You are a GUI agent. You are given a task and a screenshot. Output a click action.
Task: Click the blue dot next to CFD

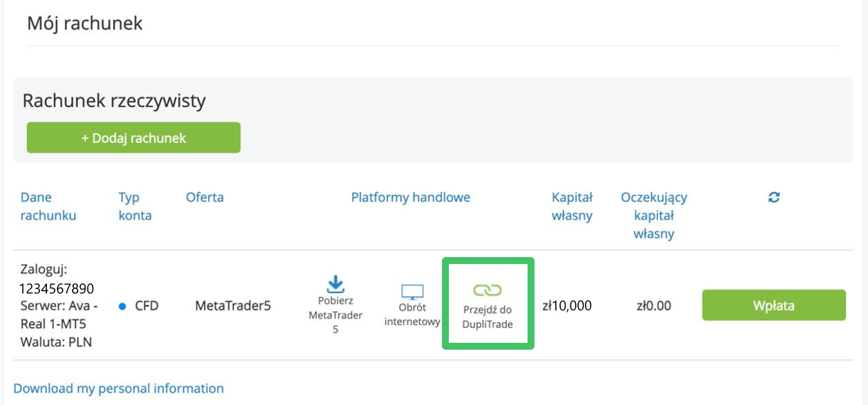[122, 305]
